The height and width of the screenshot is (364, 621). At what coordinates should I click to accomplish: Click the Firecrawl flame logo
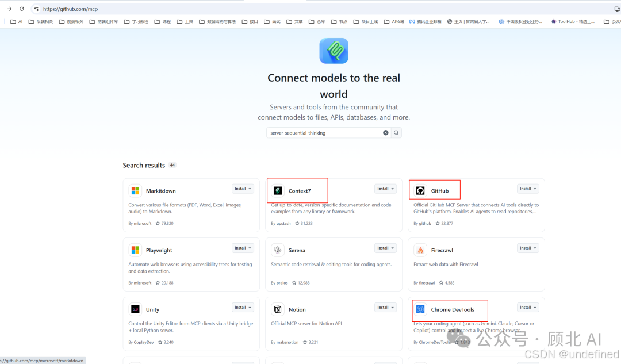[x=420, y=250]
